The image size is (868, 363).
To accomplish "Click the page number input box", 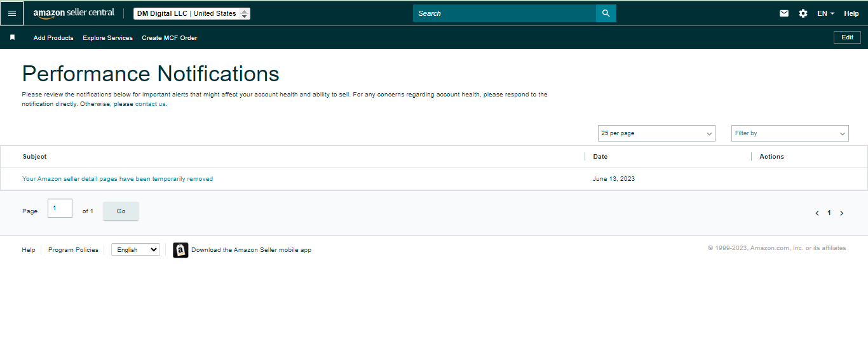I will click(x=60, y=208).
